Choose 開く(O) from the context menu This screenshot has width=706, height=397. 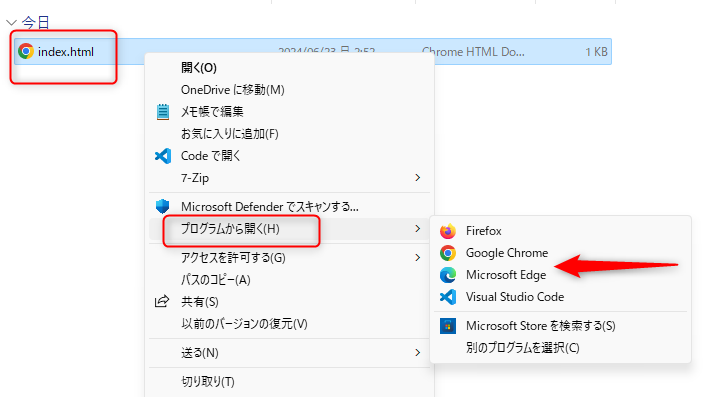coord(289,68)
